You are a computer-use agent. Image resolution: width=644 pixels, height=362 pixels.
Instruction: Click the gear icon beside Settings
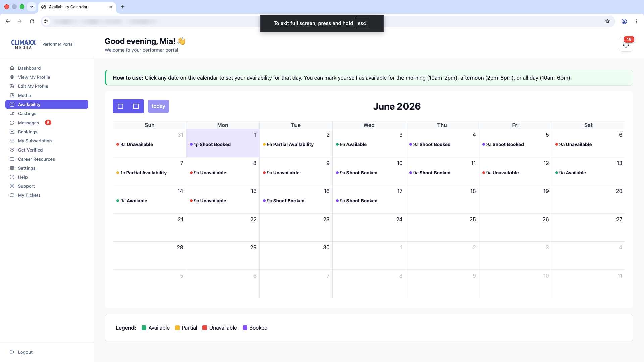point(12,168)
